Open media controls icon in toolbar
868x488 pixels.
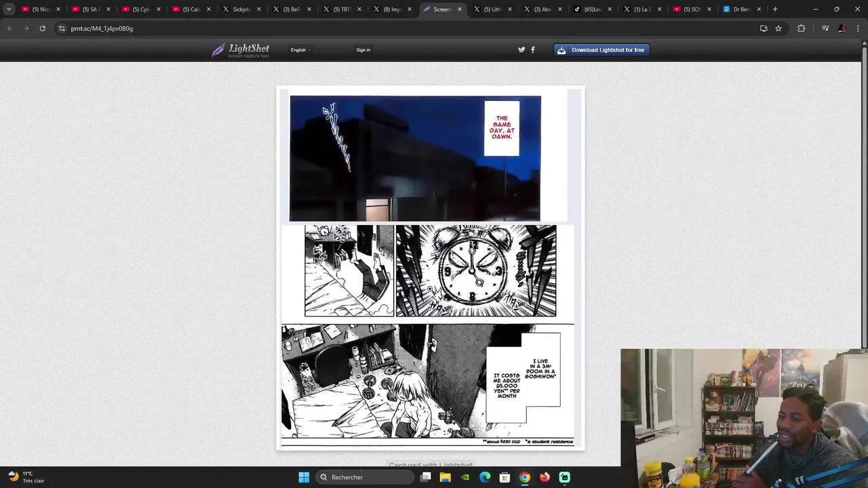click(x=825, y=28)
